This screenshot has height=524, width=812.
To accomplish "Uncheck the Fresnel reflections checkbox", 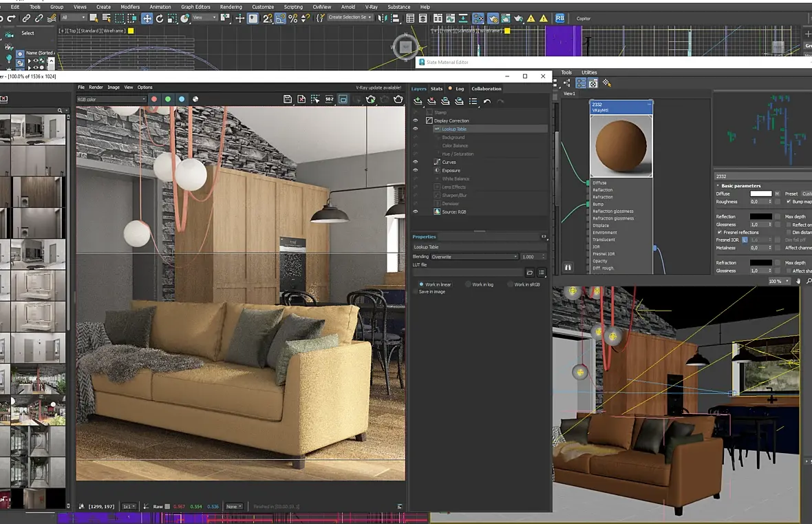I will 719,232.
